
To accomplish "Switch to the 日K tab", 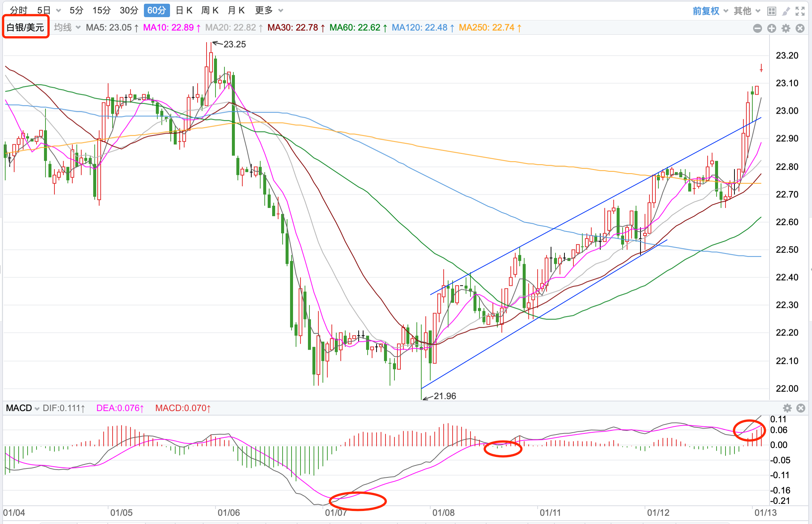I will tap(184, 10).
